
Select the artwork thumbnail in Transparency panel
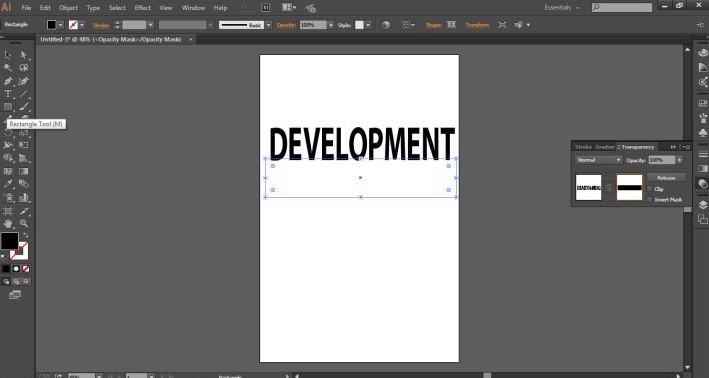(x=588, y=187)
